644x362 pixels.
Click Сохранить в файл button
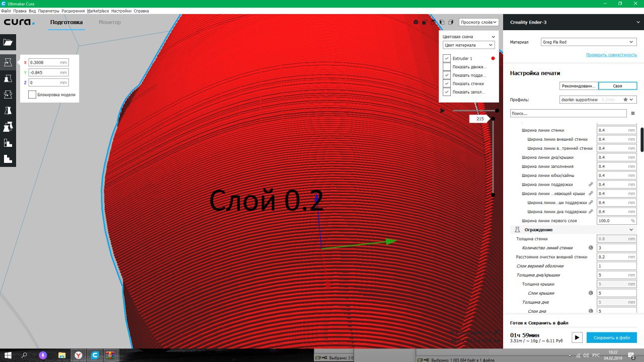pos(611,338)
